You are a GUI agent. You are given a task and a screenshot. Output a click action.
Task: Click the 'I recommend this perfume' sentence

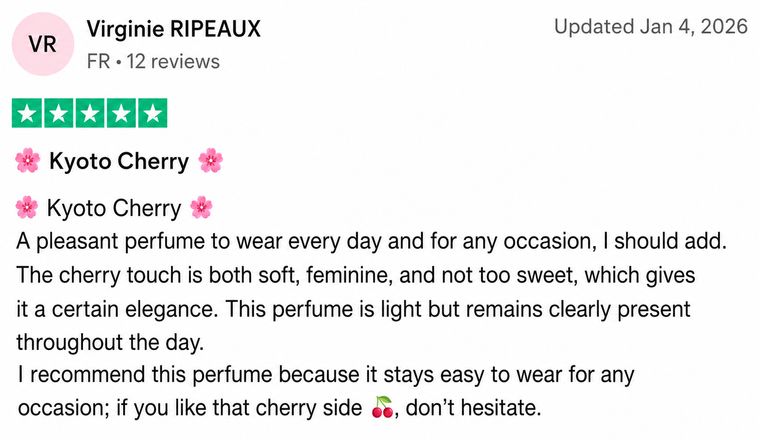pos(326,391)
